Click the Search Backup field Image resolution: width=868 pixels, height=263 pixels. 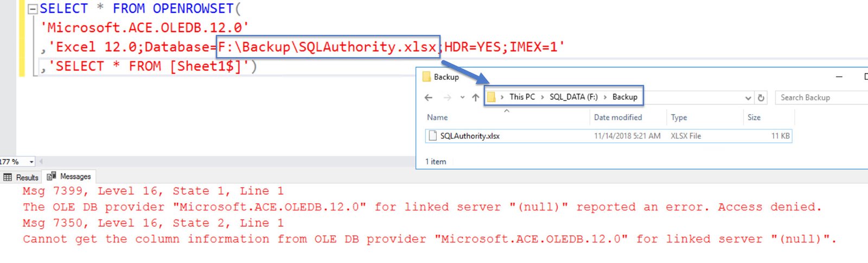[x=822, y=97]
